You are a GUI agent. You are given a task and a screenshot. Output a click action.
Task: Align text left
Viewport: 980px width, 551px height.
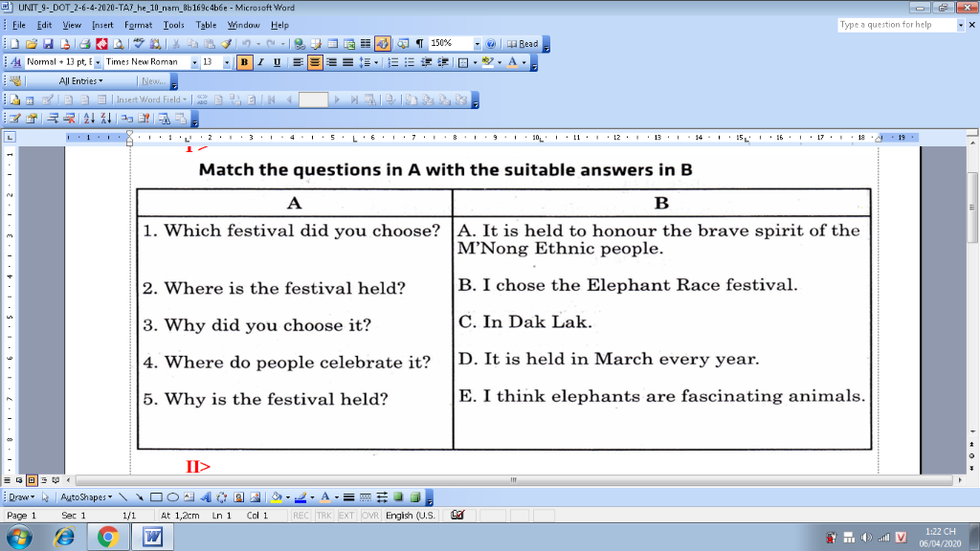pyautogui.click(x=299, y=62)
